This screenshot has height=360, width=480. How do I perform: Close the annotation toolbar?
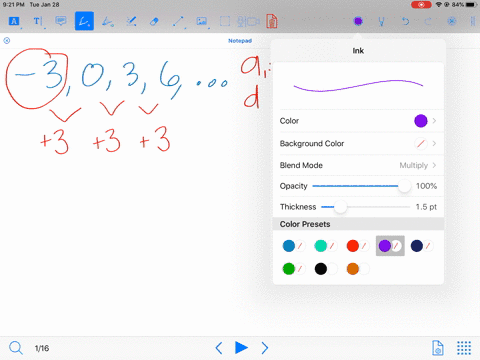(x=452, y=22)
